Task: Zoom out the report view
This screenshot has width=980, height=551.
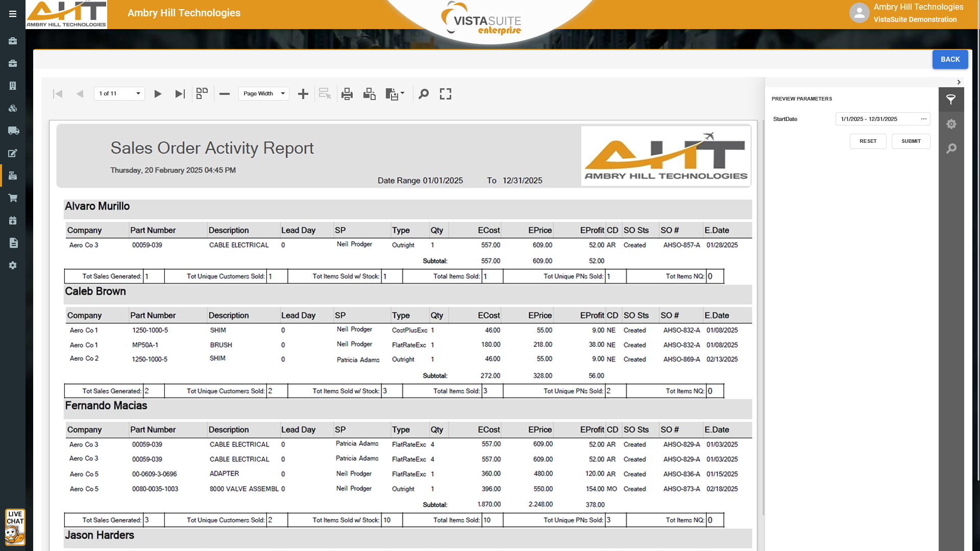Action: click(x=225, y=94)
